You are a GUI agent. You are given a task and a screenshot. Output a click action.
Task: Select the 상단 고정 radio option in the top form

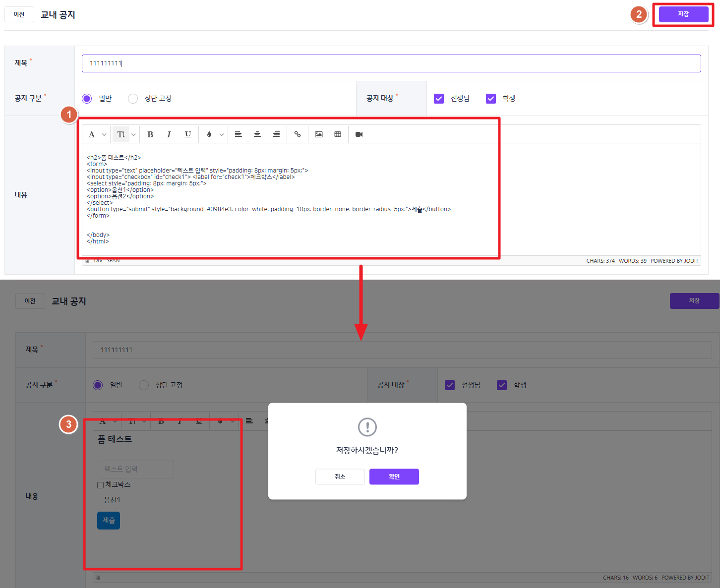pos(133,99)
